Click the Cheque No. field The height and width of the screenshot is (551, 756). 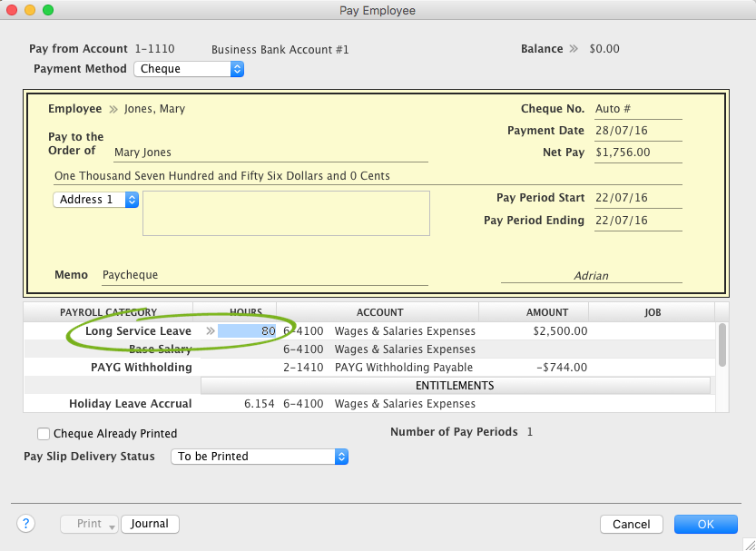(x=637, y=109)
